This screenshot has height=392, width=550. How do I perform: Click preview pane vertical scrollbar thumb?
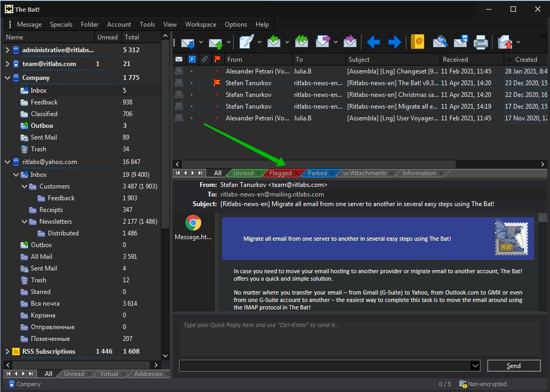(x=543, y=218)
